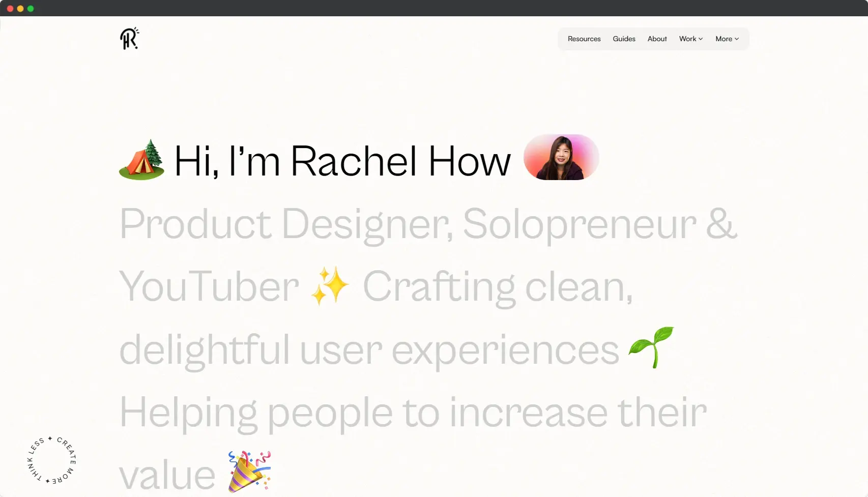This screenshot has height=497, width=868.
Task: Click the RH logo in the header
Action: 129,39
